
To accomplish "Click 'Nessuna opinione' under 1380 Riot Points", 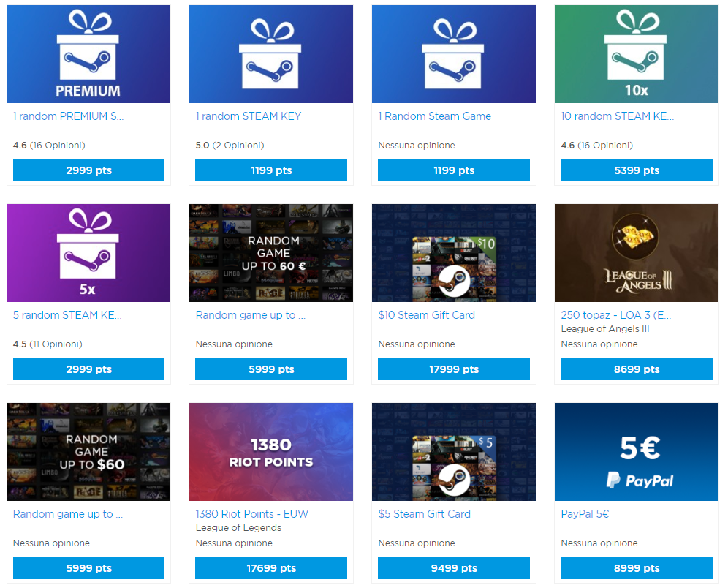I will point(234,543).
